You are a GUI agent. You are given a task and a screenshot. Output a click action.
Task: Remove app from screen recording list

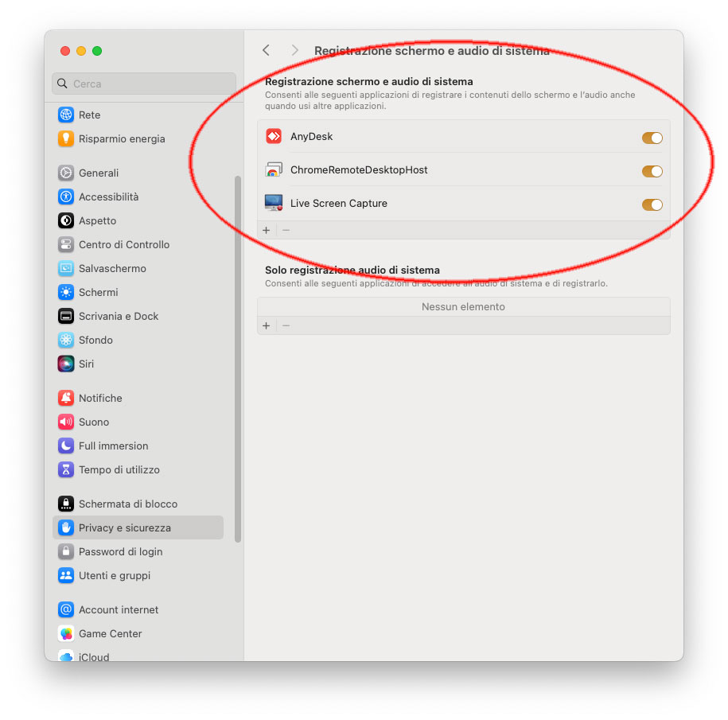[x=286, y=230]
